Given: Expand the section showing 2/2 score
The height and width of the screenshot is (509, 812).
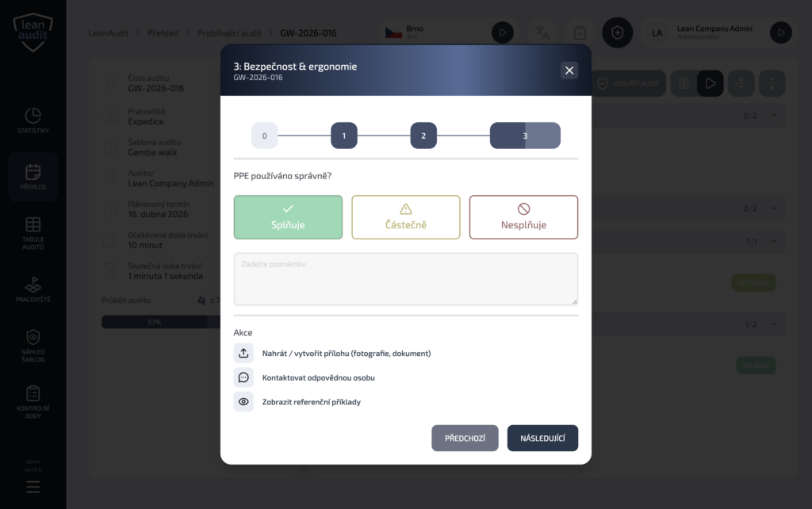Looking at the screenshot, I should coord(774,209).
